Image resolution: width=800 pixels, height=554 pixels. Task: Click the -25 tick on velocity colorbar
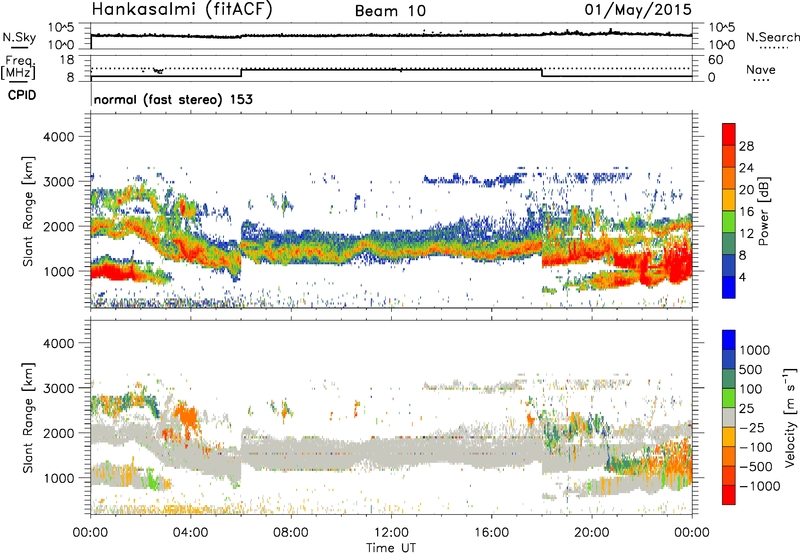[x=752, y=428]
